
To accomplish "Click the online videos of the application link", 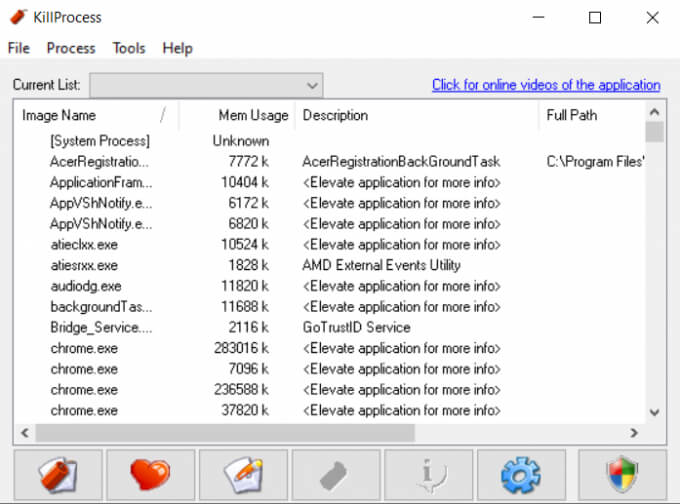I will 546,85.
